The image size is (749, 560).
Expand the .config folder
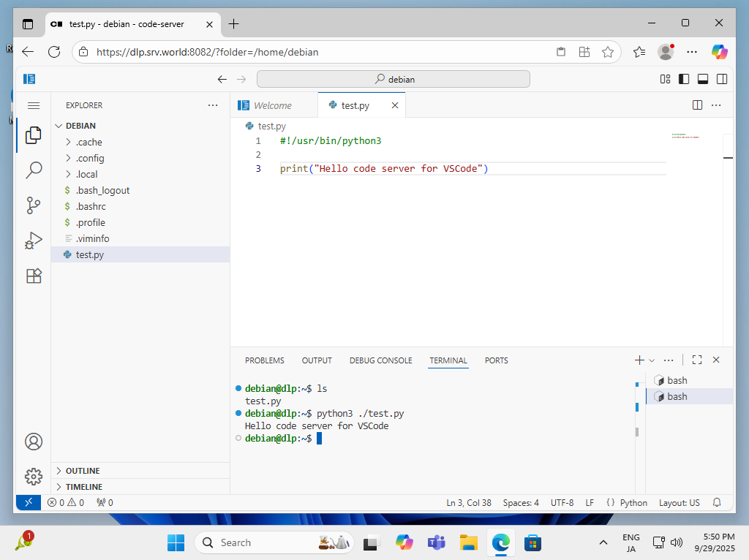[90, 158]
